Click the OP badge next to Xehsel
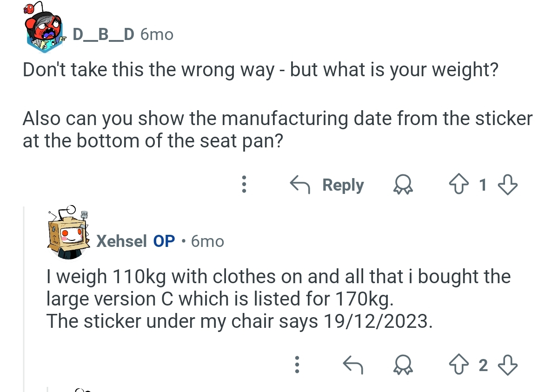 click(x=164, y=241)
